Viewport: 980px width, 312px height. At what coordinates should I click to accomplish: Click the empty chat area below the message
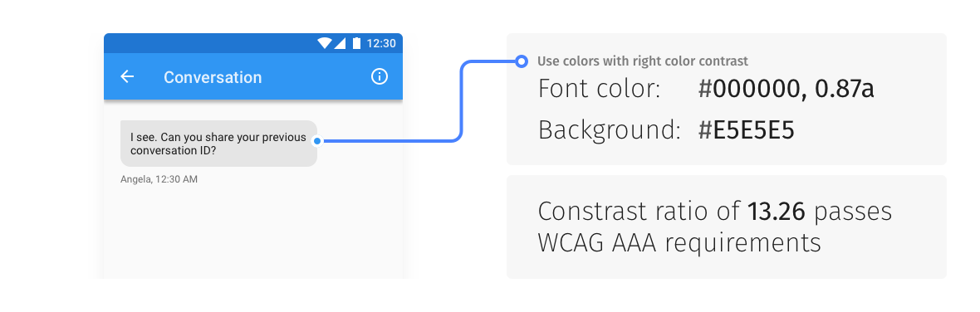point(253,231)
